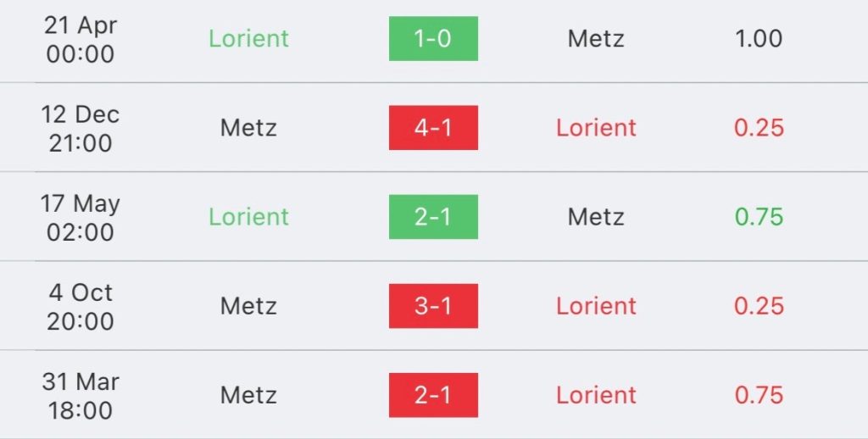Image resolution: width=868 pixels, height=439 pixels.
Task: Select the 12 Dec 21:00 date cell
Action: 81,129
